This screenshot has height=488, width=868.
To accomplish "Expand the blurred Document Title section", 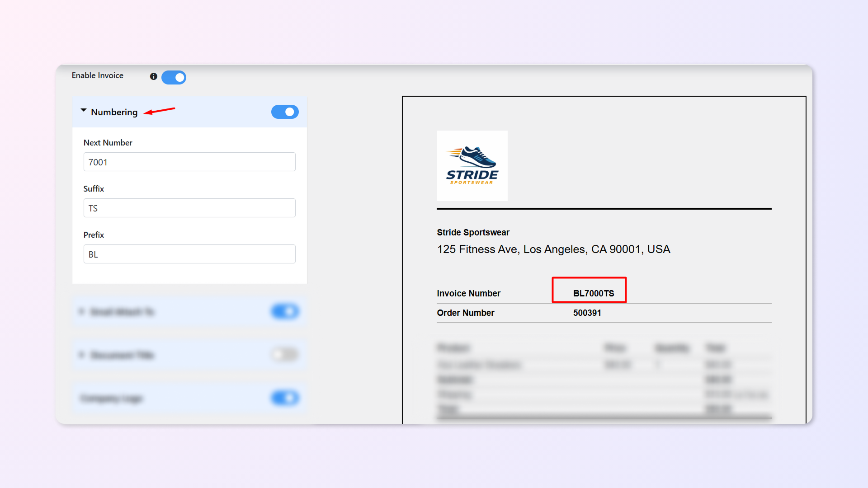I will click(81, 355).
